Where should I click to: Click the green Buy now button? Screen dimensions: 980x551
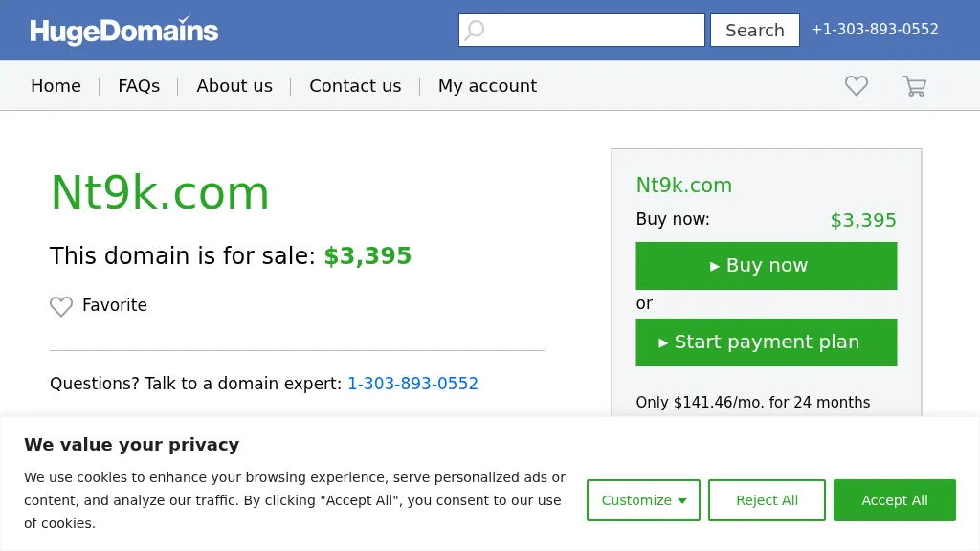(x=767, y=266)
